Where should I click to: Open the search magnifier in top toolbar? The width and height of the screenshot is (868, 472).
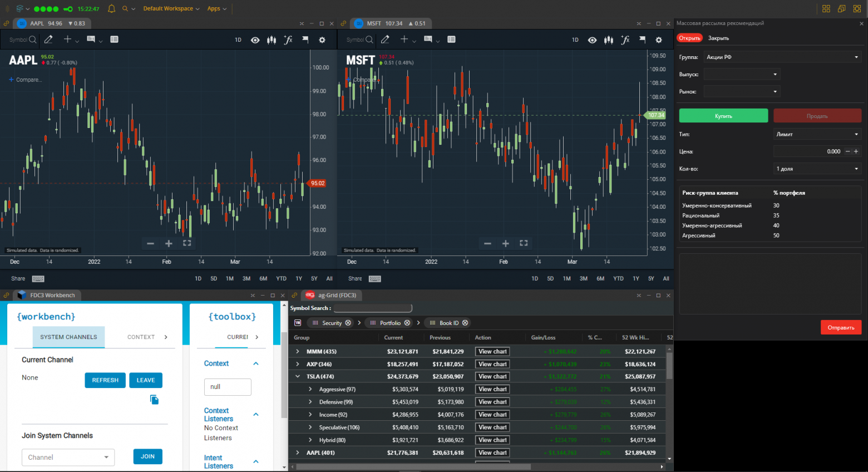pyautogui.click(x=125, y=8)
